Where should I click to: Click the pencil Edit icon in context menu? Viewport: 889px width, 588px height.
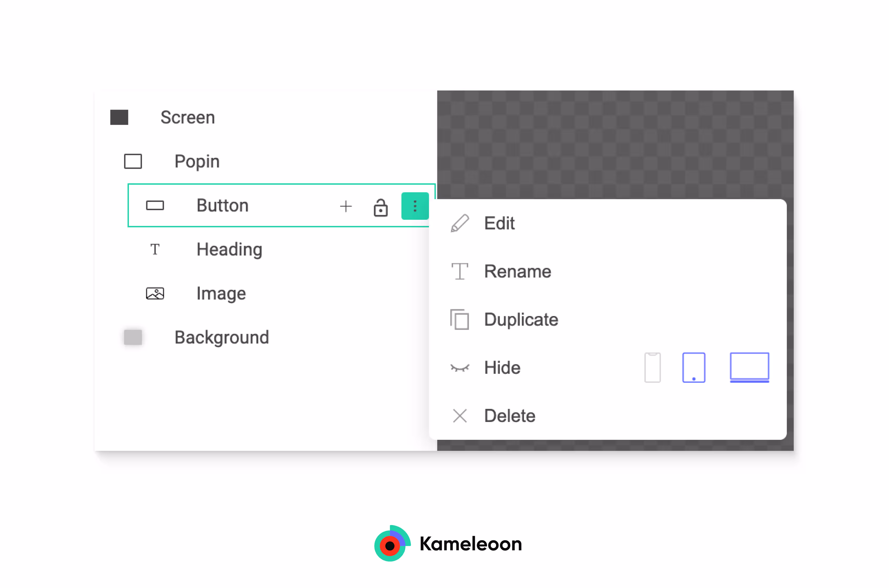click(460, 223)
